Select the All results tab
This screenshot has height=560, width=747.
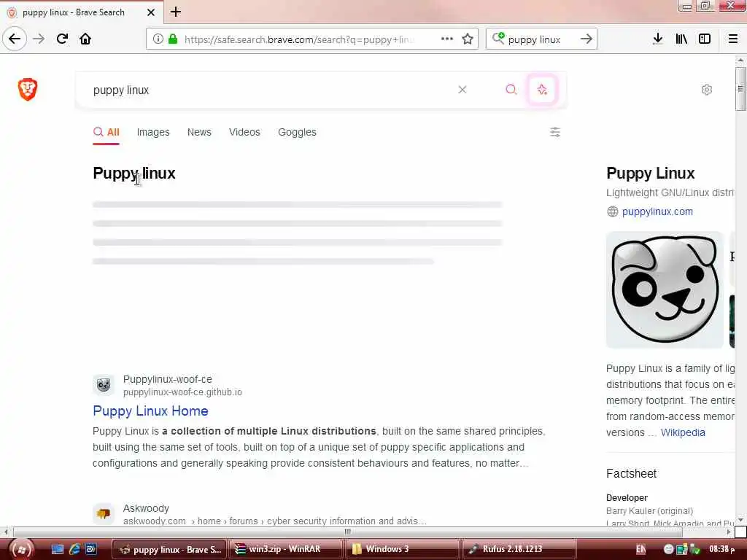tap(107, 133)
